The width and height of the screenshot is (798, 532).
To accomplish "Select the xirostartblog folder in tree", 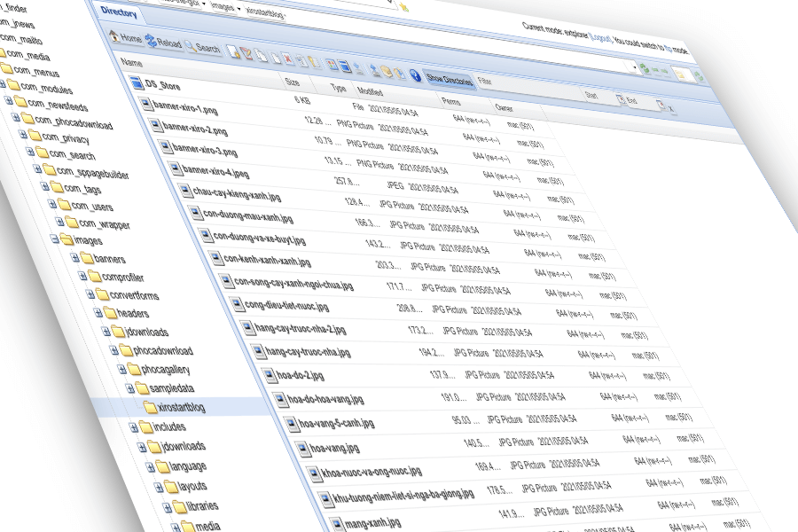I will tap(175, 407).
